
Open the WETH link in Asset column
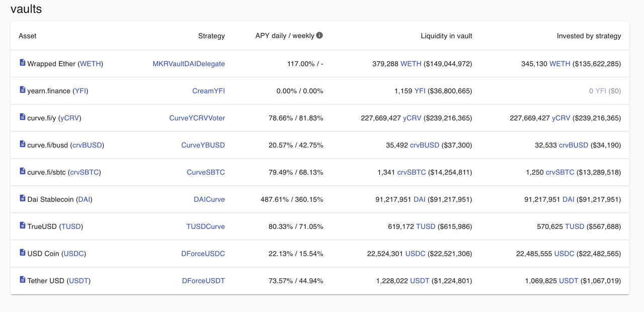pos(91,64)
